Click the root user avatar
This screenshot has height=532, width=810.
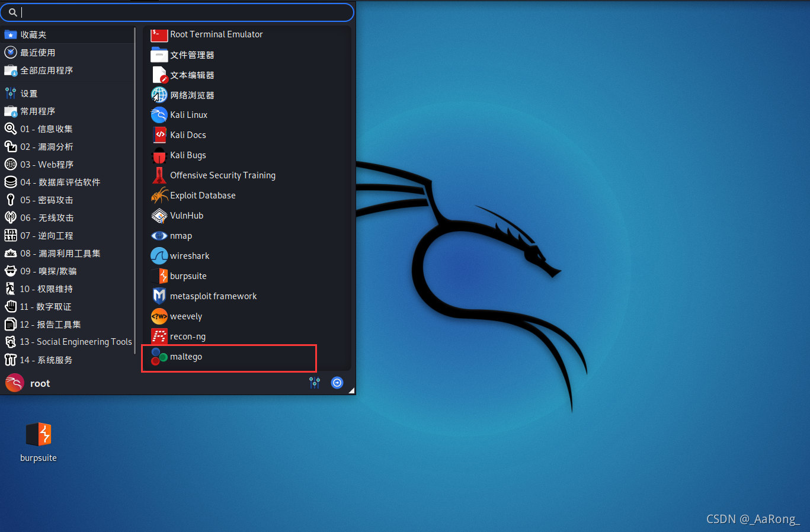point(15,383)
